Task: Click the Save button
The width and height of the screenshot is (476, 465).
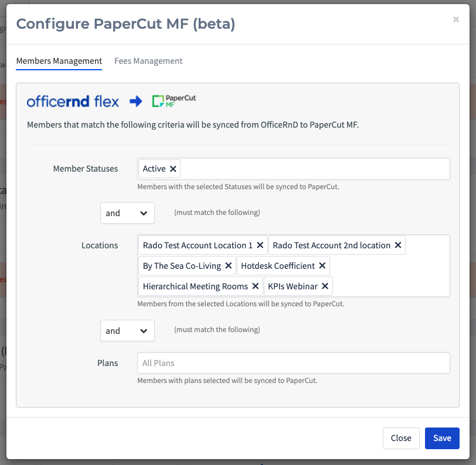Action: (442, 438)
